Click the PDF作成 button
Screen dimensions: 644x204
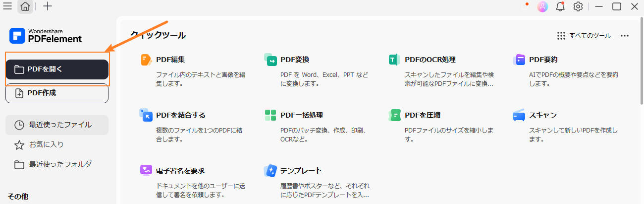(57, 93)
